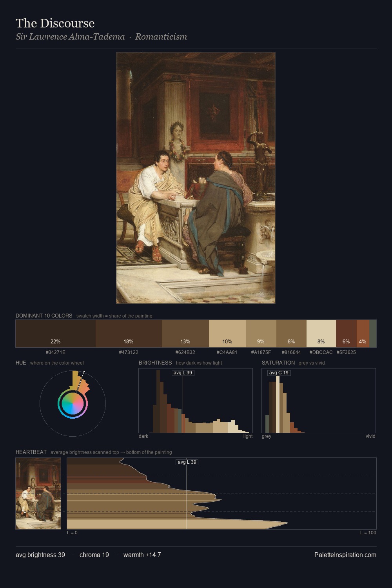This screenshot has height=588, width=392.
Task: Click hex code '#473122' text
Action: pyautogui.click(x=129, y=352)
